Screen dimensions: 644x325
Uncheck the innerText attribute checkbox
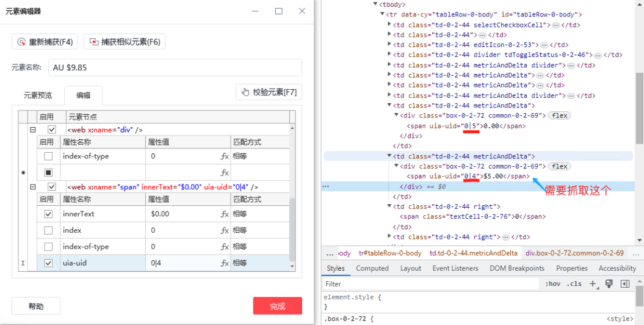(x=48, y=214)
